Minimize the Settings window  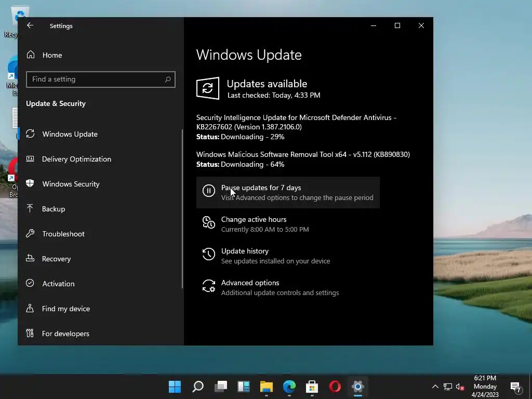pos(374,25)
